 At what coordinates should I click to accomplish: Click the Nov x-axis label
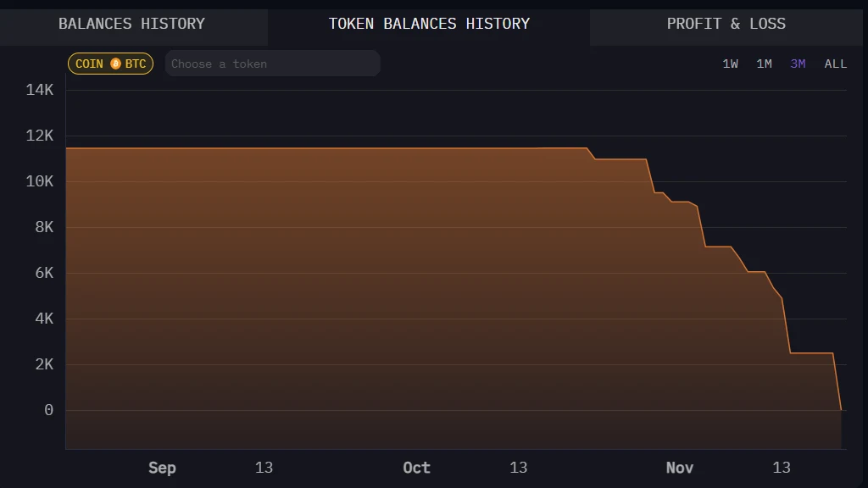tap(679, 468)
